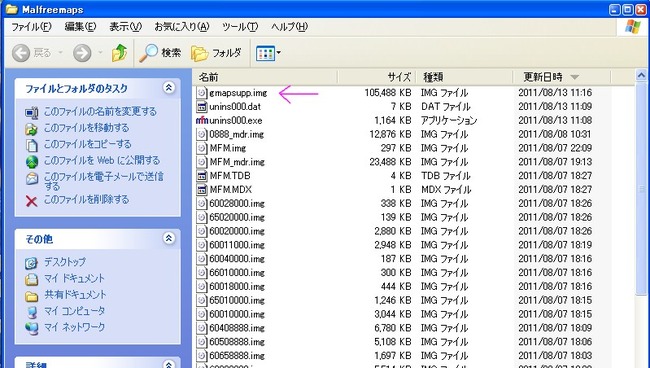This screenshot has height=368, width=650.
Task: Toggle the Folders (フォルダ) pane button
Action: coord(216,53)
